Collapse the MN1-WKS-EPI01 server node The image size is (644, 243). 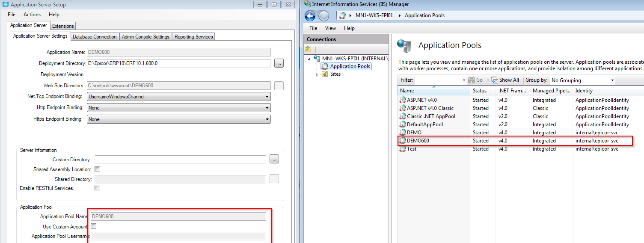pyautogui.click(x=309, y=59)
